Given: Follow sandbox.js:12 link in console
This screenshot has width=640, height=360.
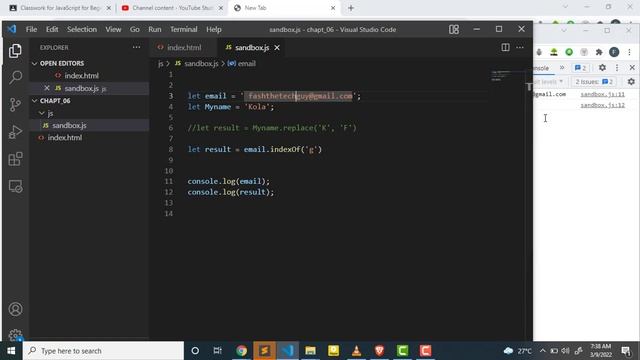Looking at the screenshot, I should pyautogui.click(x=602, y=105).
